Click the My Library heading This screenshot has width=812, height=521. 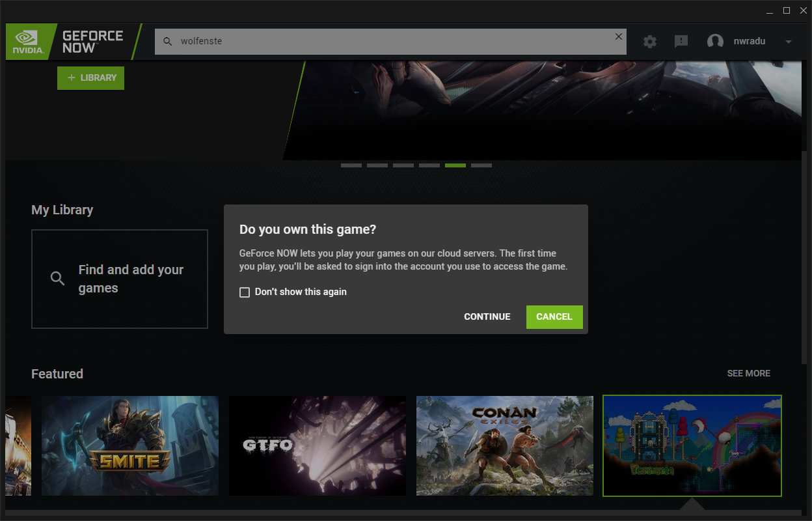click(62, 210)
